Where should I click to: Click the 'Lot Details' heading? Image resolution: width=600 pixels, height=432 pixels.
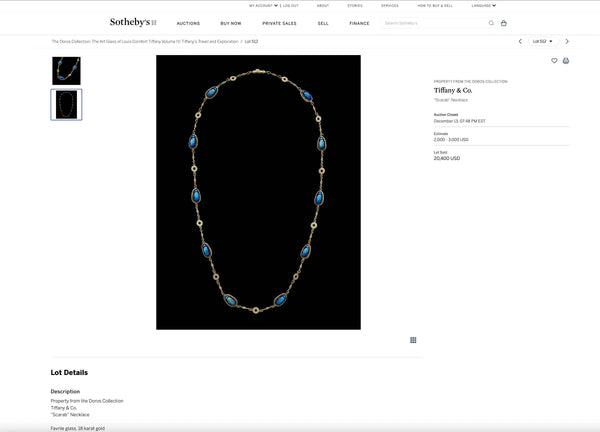pyautogui.click(x=69, y=373)
